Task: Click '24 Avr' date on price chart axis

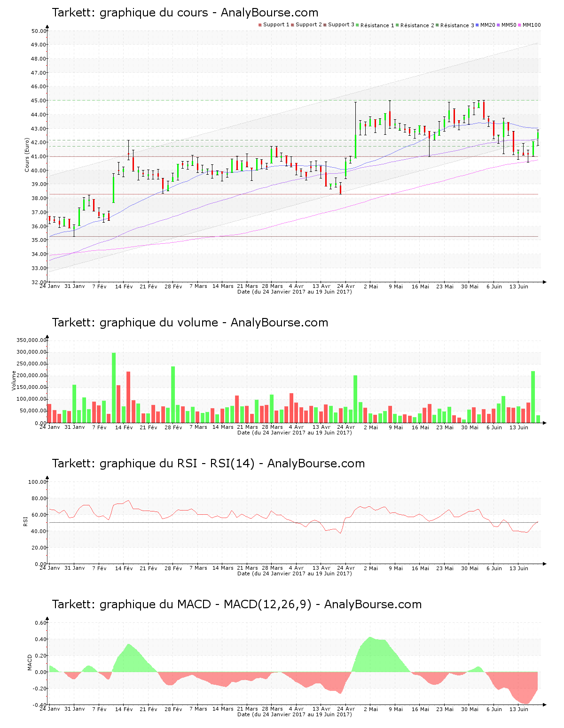Action: [346, 286]
